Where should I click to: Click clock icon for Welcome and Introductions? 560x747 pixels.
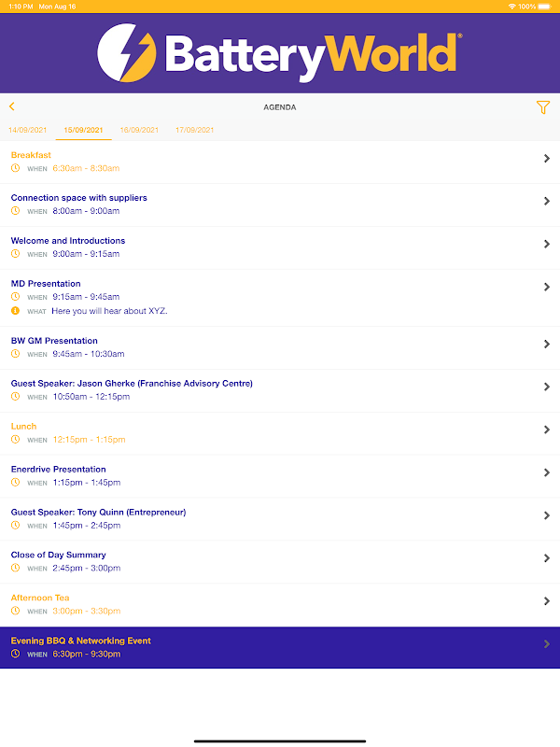point(15,253)
